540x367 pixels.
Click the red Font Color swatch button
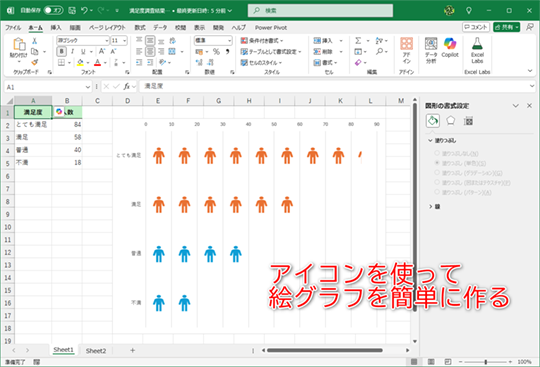click(x=97, y=62)
